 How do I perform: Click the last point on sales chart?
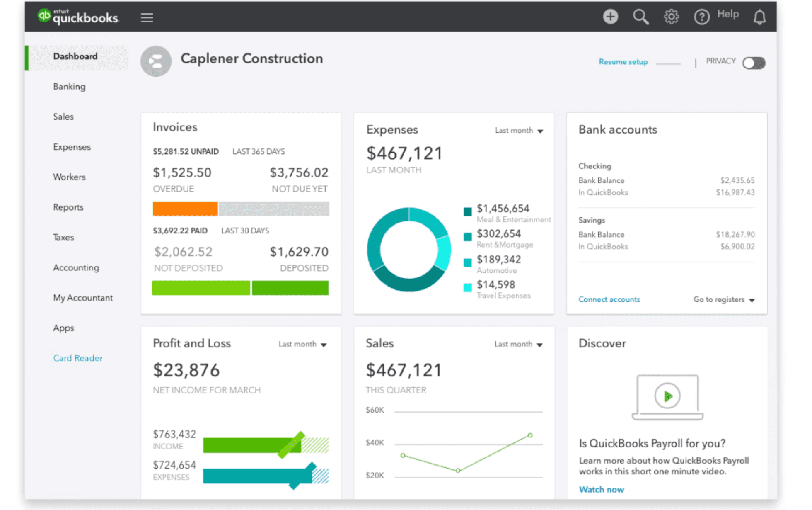click(x=530, y=435)
